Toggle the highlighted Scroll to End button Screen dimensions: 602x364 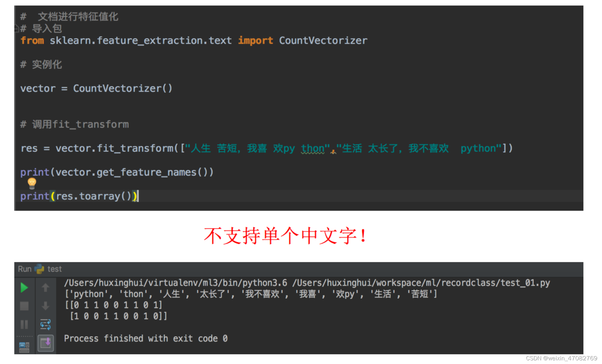(x=46, y=343)
